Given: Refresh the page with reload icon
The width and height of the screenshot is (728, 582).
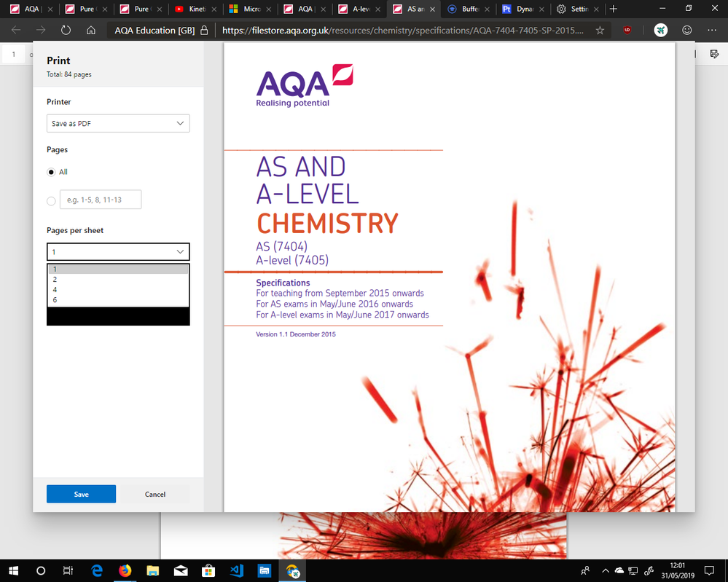Looking at the screenshot, I should tap(66, 30).
